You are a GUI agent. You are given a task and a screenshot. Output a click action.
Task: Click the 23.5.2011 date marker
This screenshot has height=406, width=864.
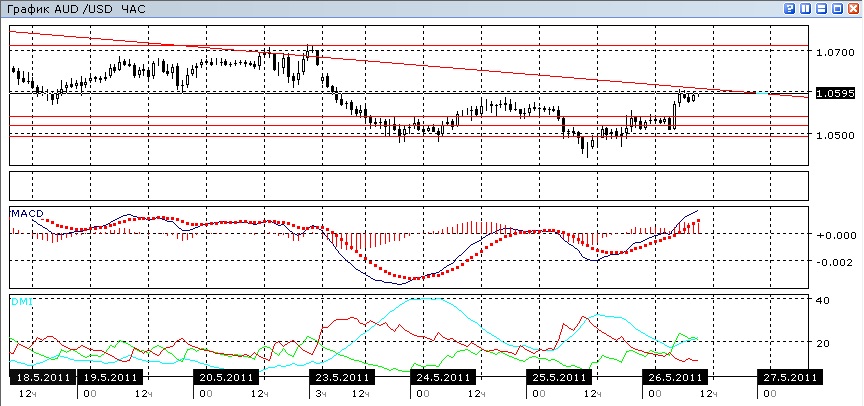(x=342, y=377)
